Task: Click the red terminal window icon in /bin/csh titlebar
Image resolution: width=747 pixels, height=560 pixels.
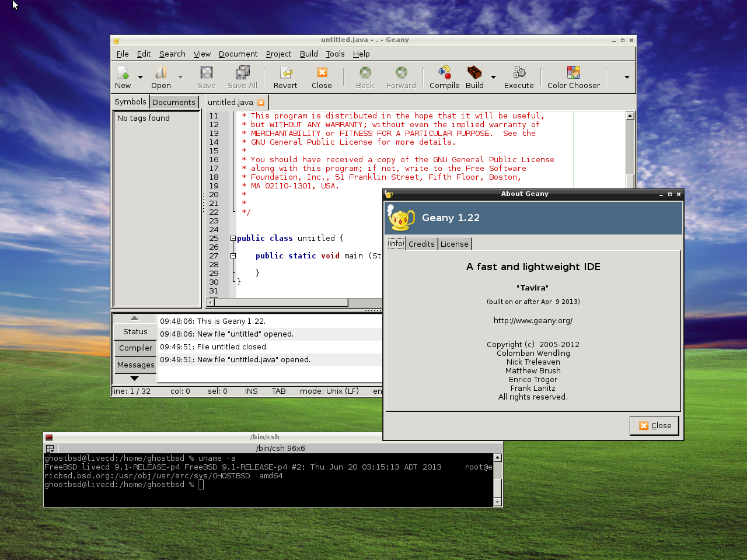Action: tap(49, 437)
